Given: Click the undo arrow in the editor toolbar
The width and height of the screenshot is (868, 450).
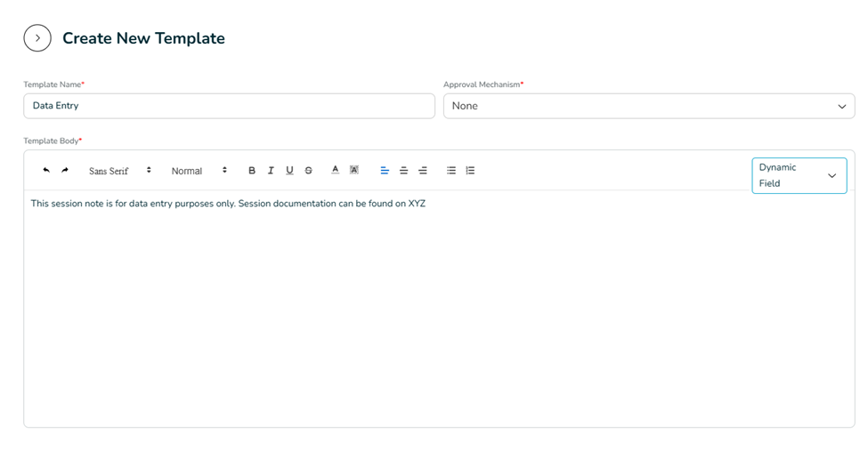Looking at the screenshot, I should coord(46,170).
